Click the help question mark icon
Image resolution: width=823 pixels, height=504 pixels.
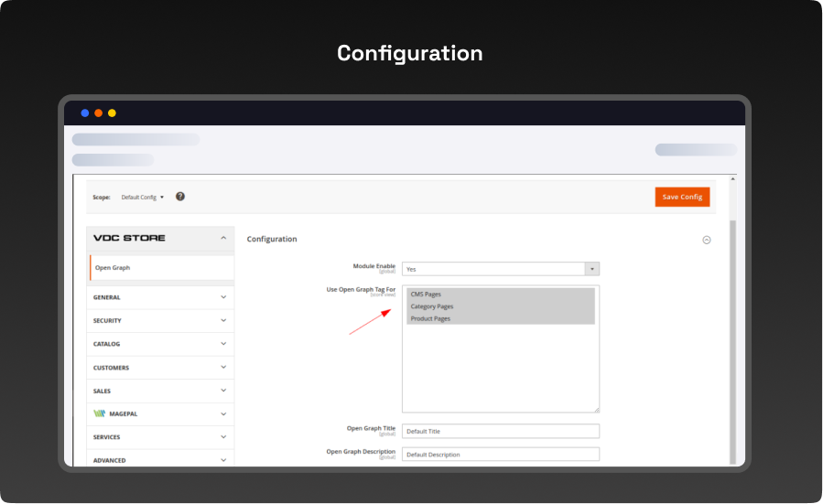click(x=180, y=197)
